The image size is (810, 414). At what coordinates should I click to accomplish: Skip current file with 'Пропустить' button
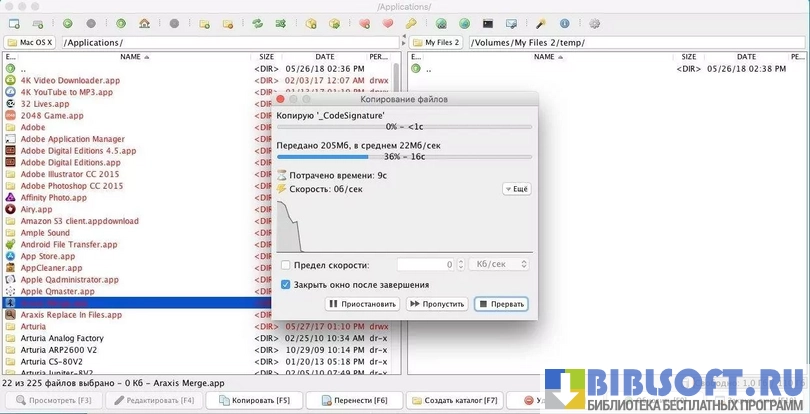[x=436, y=304]
